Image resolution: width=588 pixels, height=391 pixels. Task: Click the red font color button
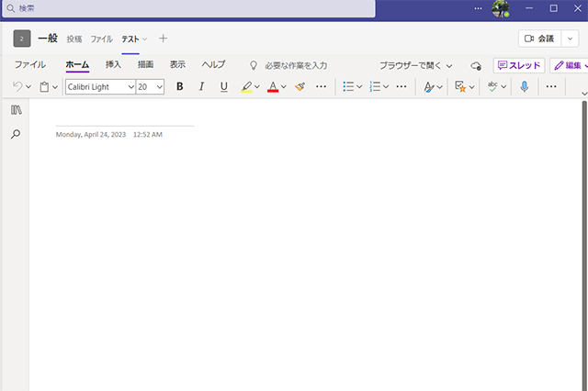(272, 87)
